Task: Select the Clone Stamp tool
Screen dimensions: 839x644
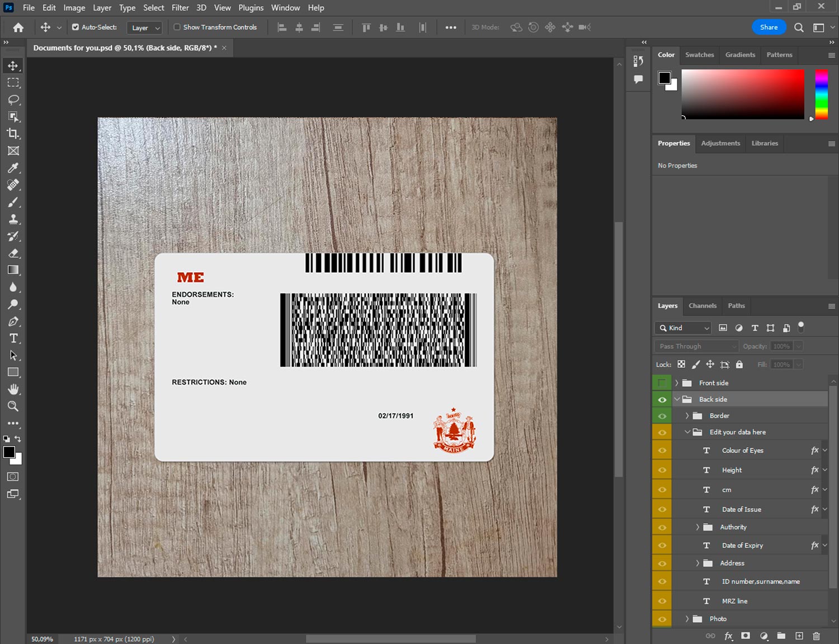Action: [x=13, y=219]
